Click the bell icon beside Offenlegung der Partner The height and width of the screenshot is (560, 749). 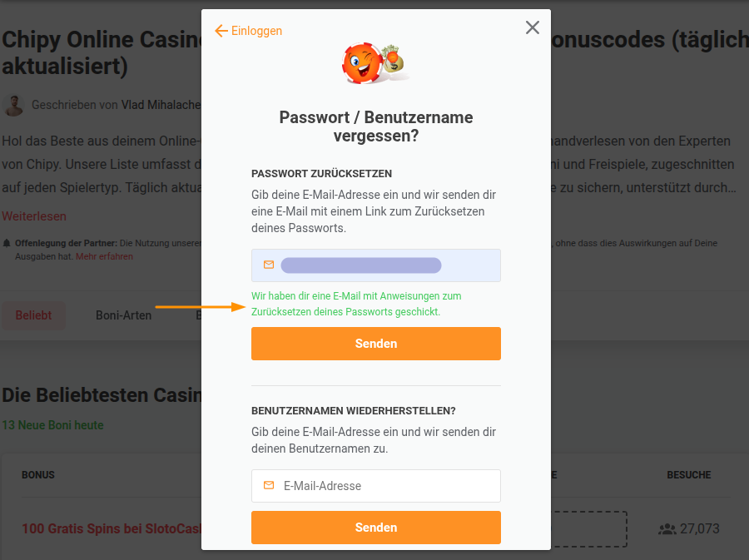tap(7, 244)
